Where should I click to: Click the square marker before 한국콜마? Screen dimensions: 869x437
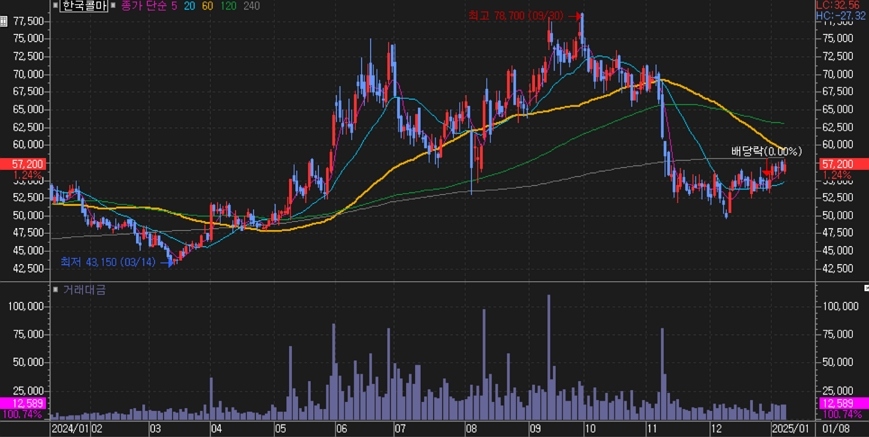click(x=55, y=6)
